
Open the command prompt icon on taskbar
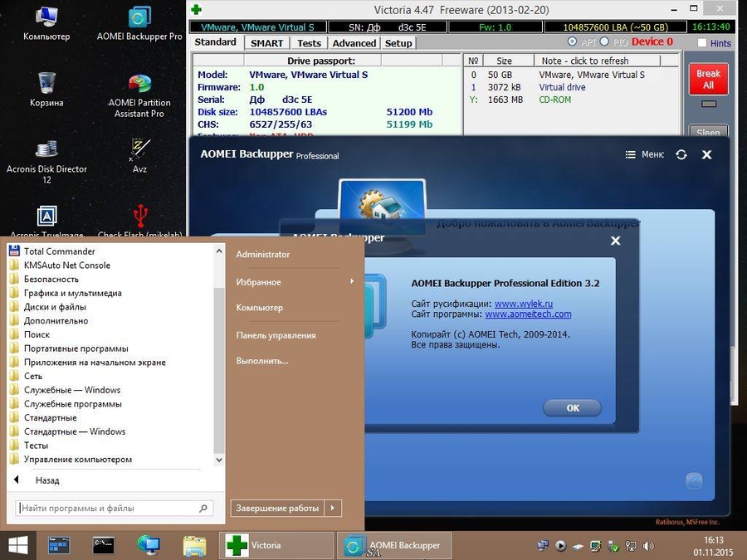104,545
